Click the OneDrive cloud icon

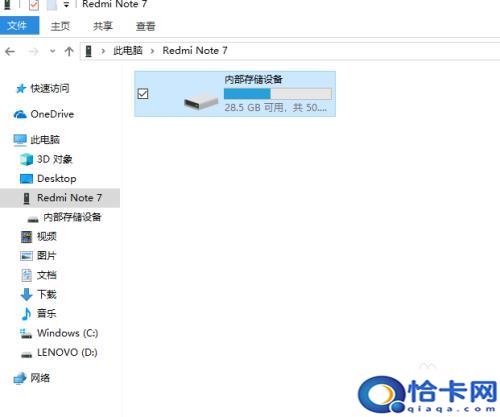tap(20, 114)
